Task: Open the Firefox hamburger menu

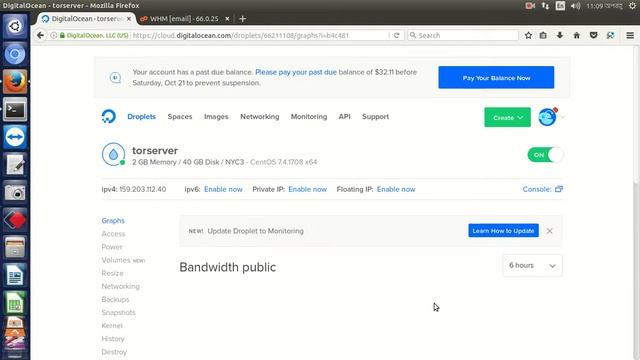Action: point(630,36)
